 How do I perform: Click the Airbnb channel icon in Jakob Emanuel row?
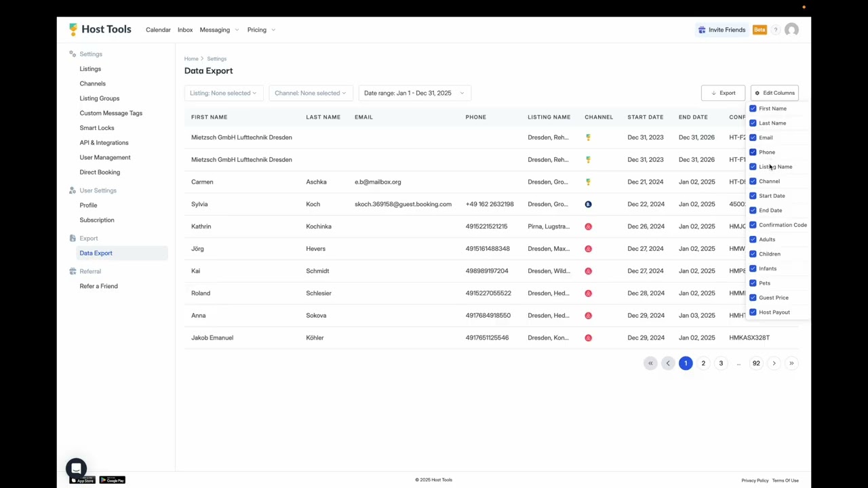point(588,338)
